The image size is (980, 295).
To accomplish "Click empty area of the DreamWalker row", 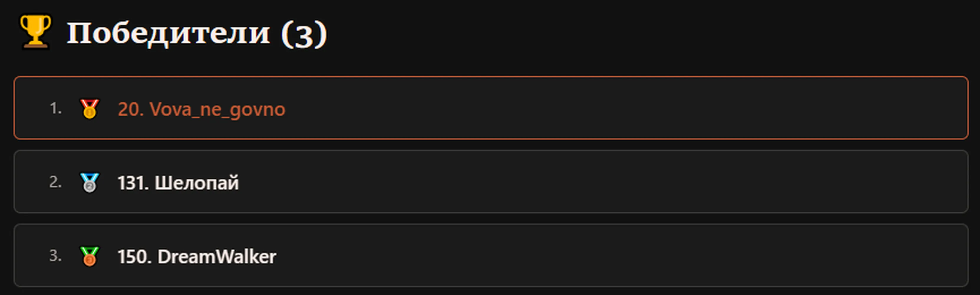I will [609, 255].
